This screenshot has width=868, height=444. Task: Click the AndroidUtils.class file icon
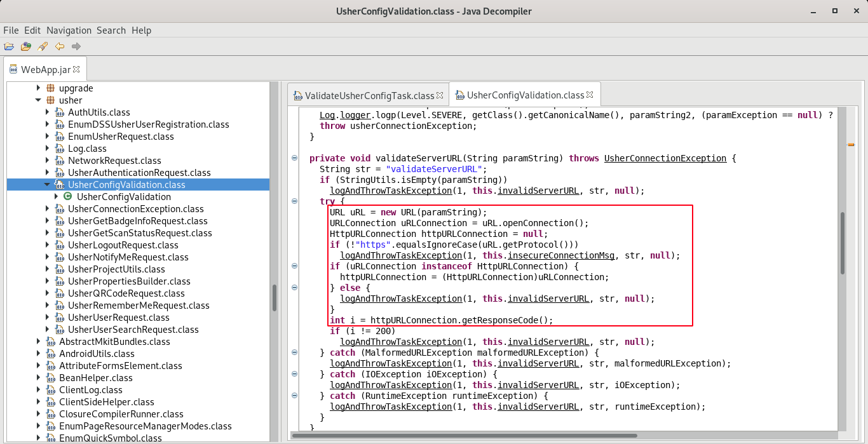(51, 354)
